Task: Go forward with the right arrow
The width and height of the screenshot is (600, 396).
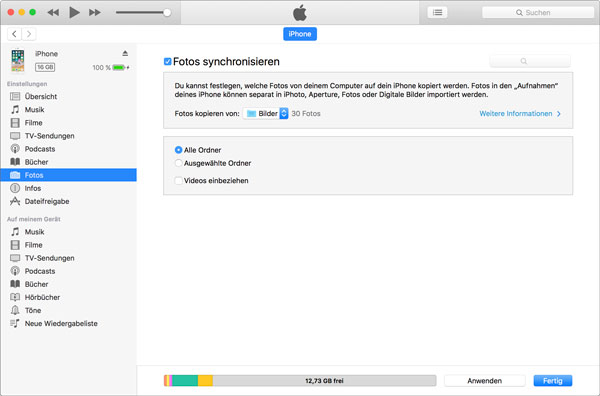Action: pyautogui.click(x=29, y=34)
